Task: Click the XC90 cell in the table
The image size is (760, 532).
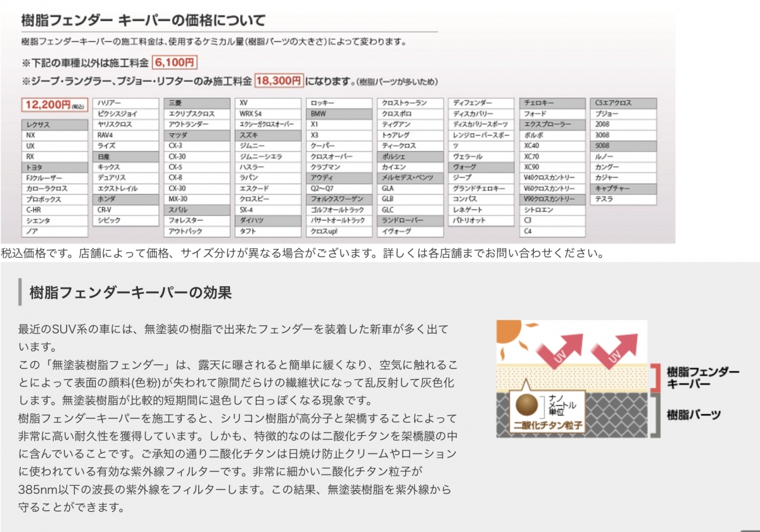Action: (552, 167)
